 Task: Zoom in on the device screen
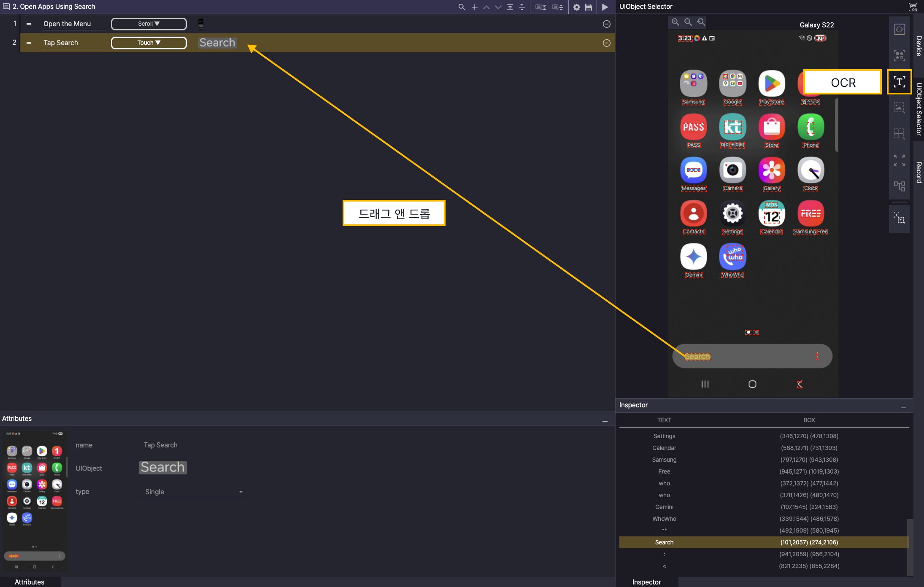pos(675,22)
